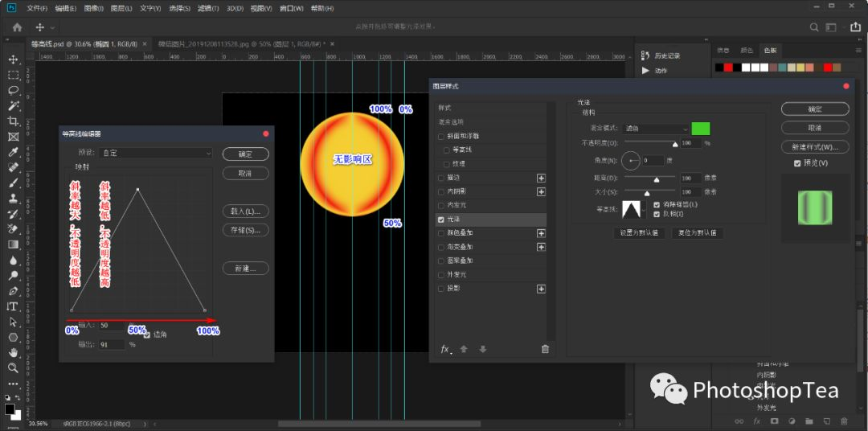Select the Dodge tool
The image size is (868, 431).
point(14,275)
